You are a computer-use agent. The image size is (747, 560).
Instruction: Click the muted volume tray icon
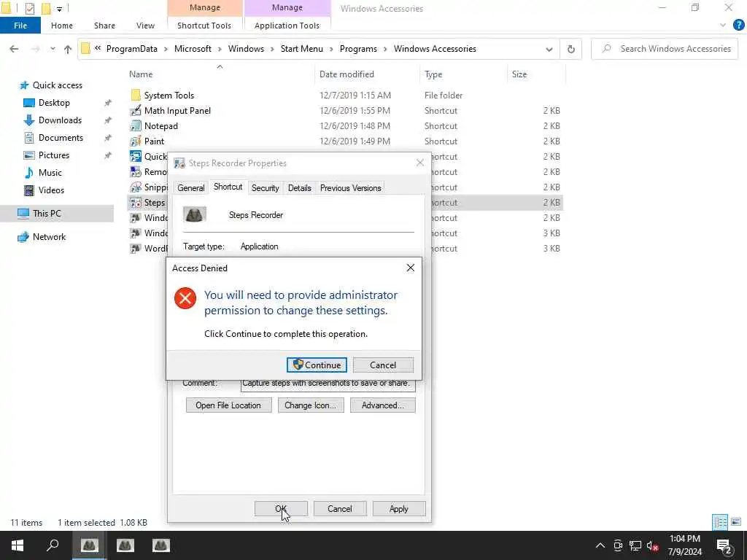[652, 545]
